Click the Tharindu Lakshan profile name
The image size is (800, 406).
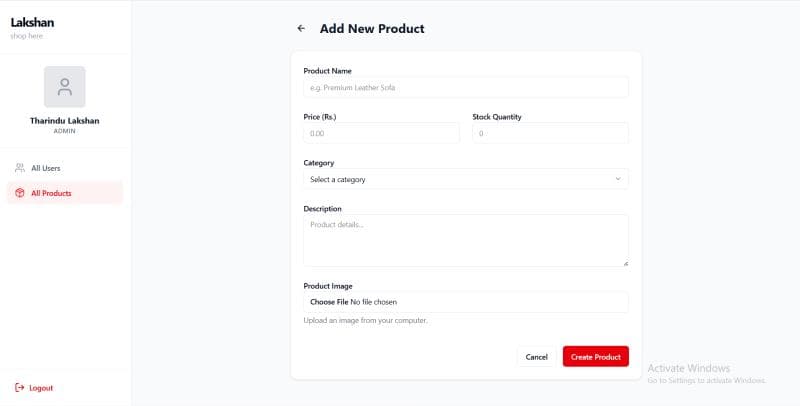point(65,121)
